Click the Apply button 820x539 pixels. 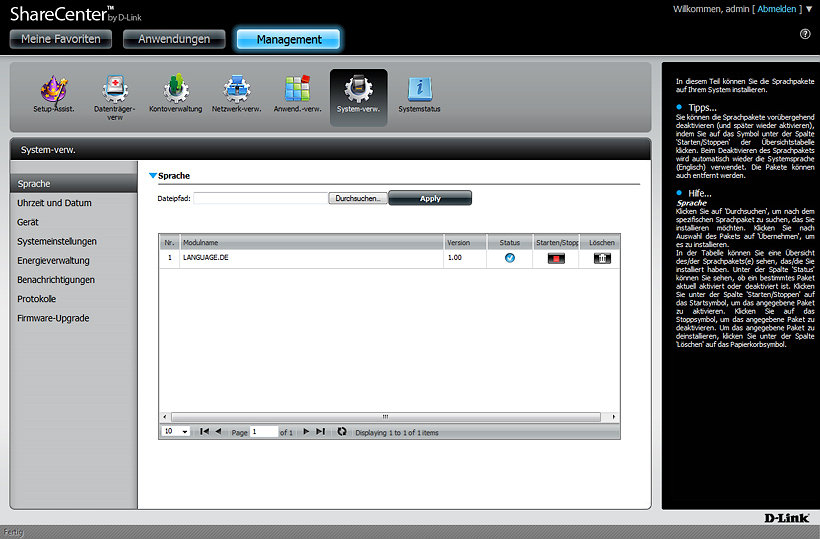pos(430,198)
